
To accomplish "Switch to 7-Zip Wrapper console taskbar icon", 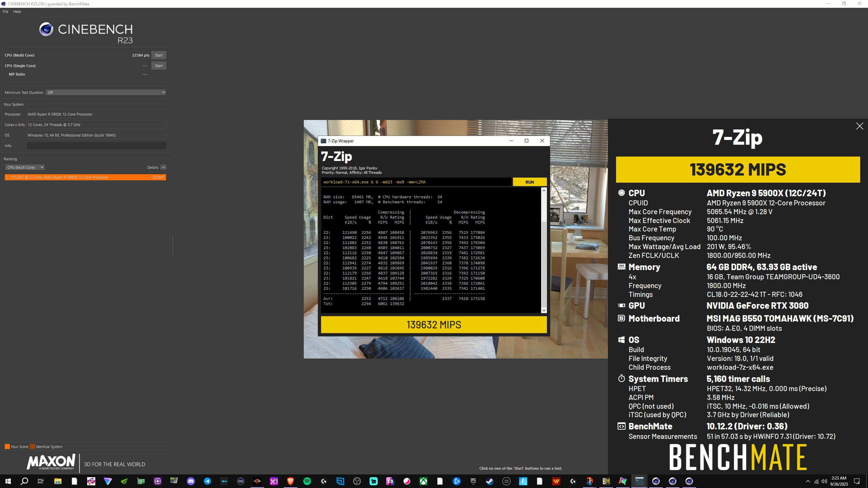I will (639, 481).
